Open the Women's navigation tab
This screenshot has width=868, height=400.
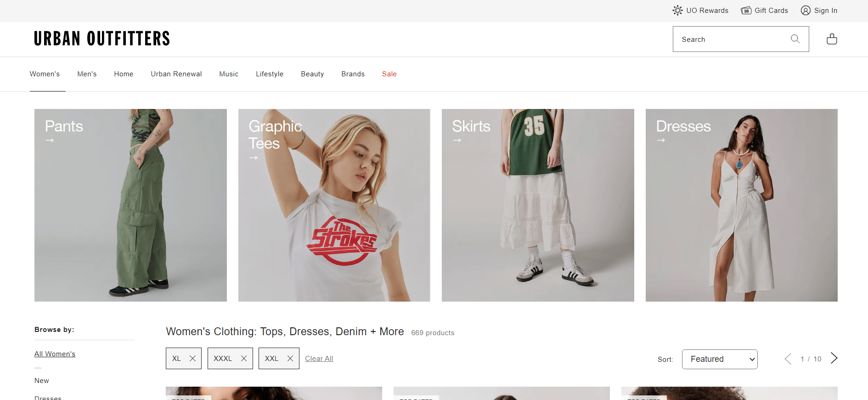point(45,74)
